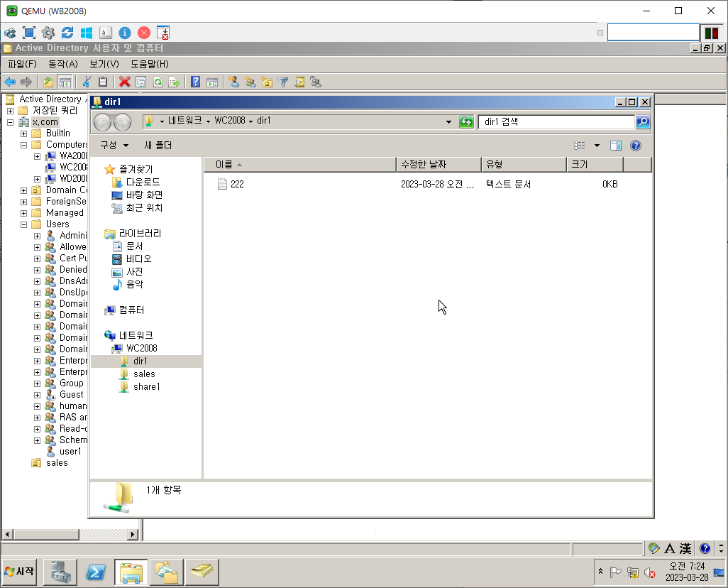Sort by the 이름 column header

[x=299, y=164]
